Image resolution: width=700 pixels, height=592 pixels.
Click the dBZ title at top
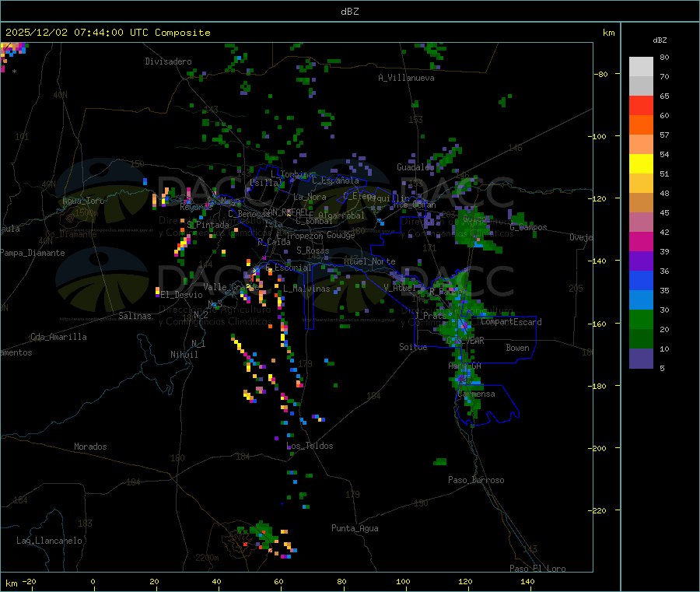[349, 12]
